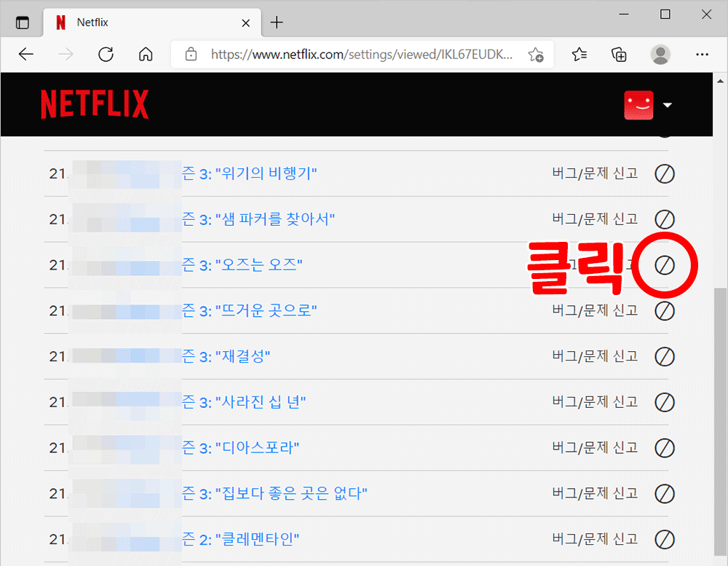Open the "오즈는 오즈" episode link
The height and width of the screenshot is (566, 728).
pos(242,265)
